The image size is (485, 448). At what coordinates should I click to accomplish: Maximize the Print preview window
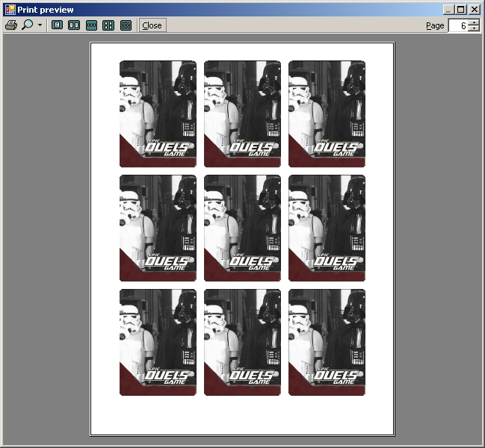tap(460, 10)
